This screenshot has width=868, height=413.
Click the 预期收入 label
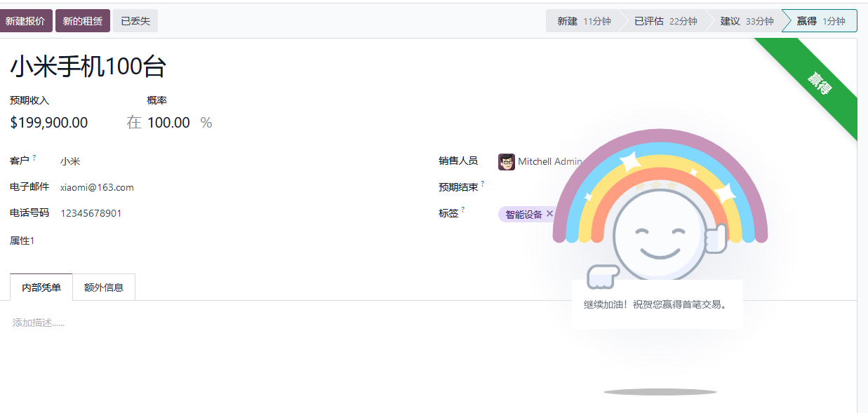29,100
